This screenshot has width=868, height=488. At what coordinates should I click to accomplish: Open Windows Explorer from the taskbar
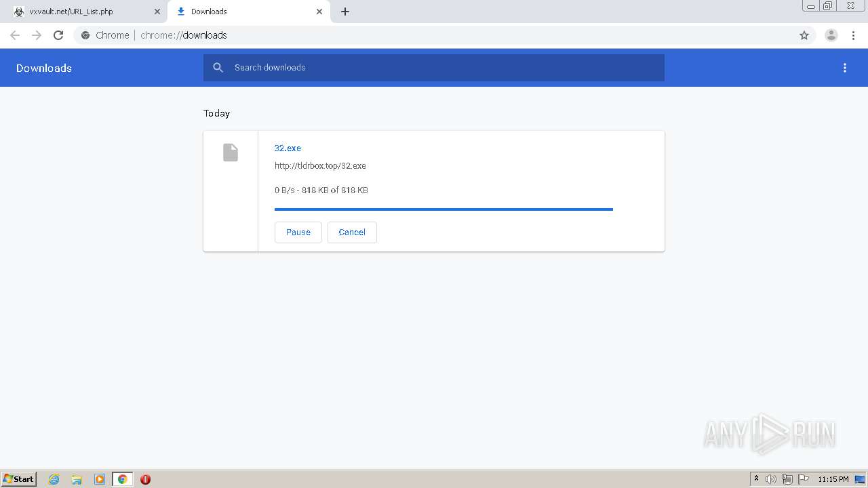pyautogui.click(x=77, y=479)
